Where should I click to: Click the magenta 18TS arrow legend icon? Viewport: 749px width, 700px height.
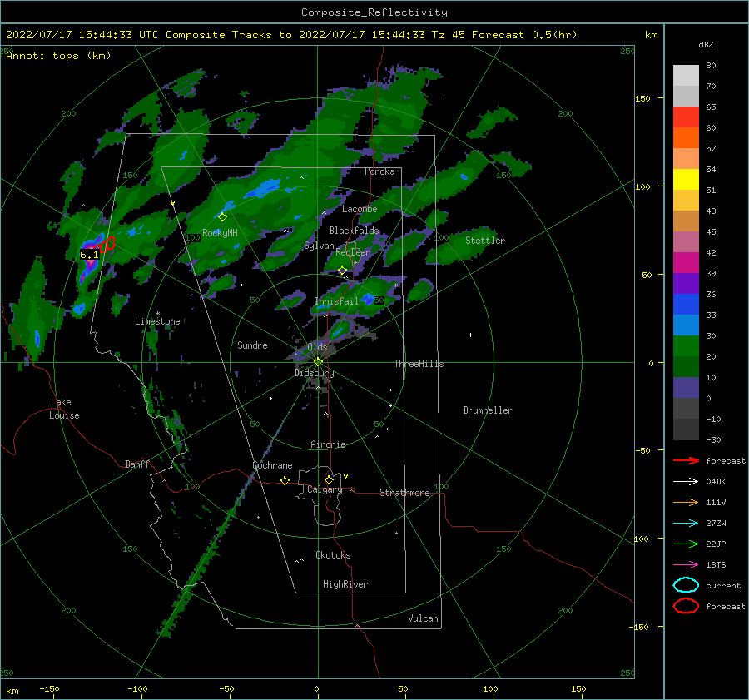point(686,565)
